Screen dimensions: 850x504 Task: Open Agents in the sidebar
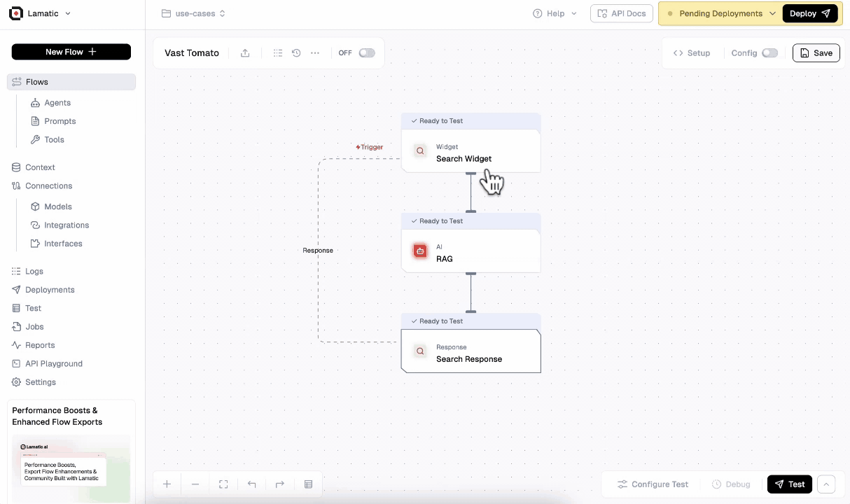tap(57, 103)
